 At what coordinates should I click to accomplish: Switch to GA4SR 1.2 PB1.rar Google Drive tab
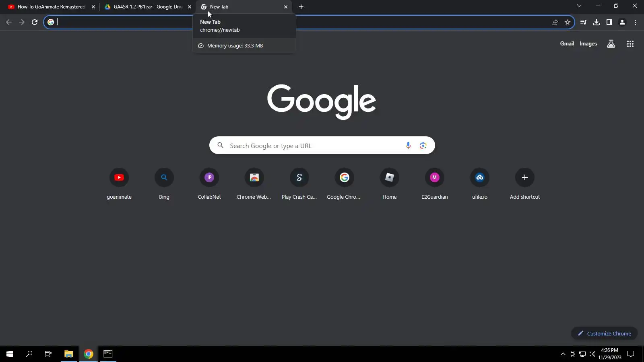point(147,7)
